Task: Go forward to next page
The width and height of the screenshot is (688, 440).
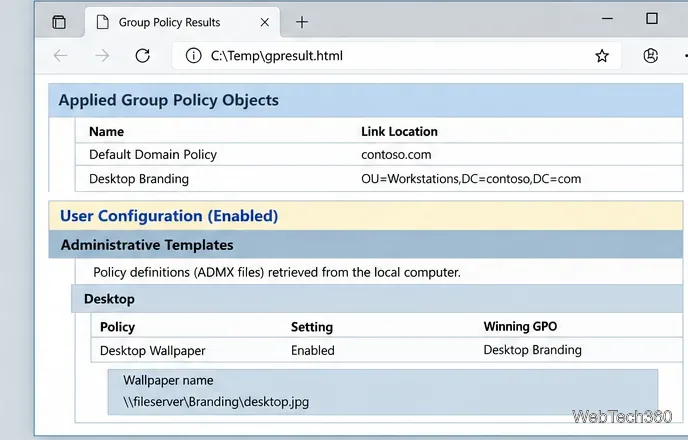Action: click(x=102, y=56)
